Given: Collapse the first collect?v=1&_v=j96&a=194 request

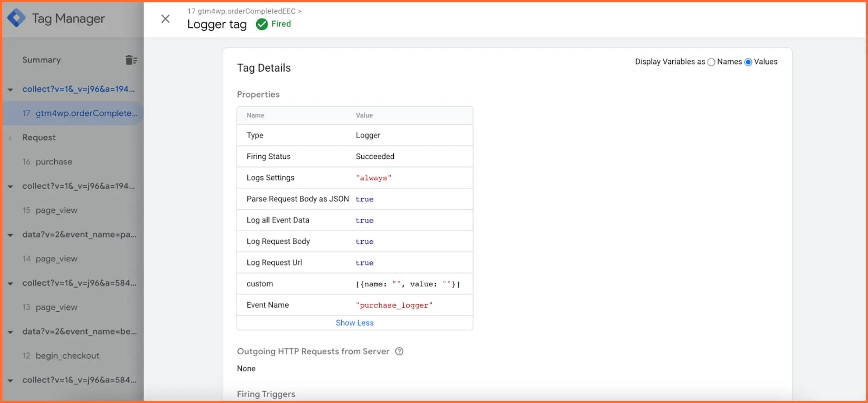Looking at the screenshot, I should (10, 90).
